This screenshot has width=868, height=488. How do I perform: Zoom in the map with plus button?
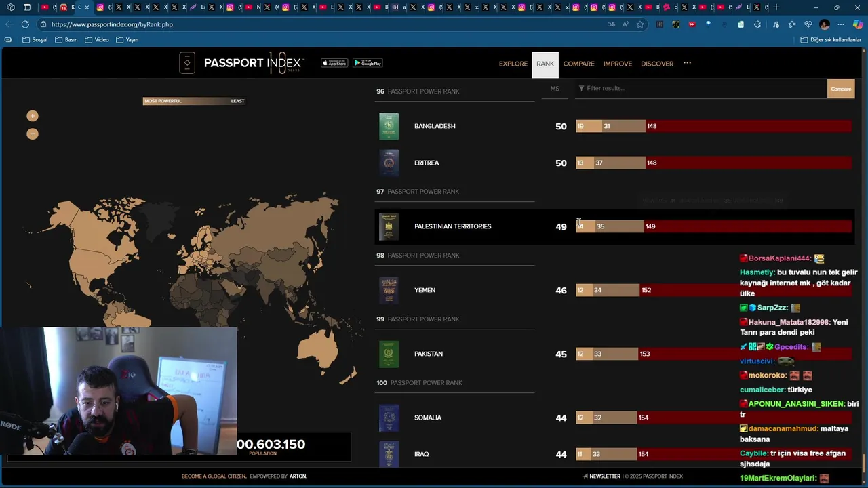point(33,116)
